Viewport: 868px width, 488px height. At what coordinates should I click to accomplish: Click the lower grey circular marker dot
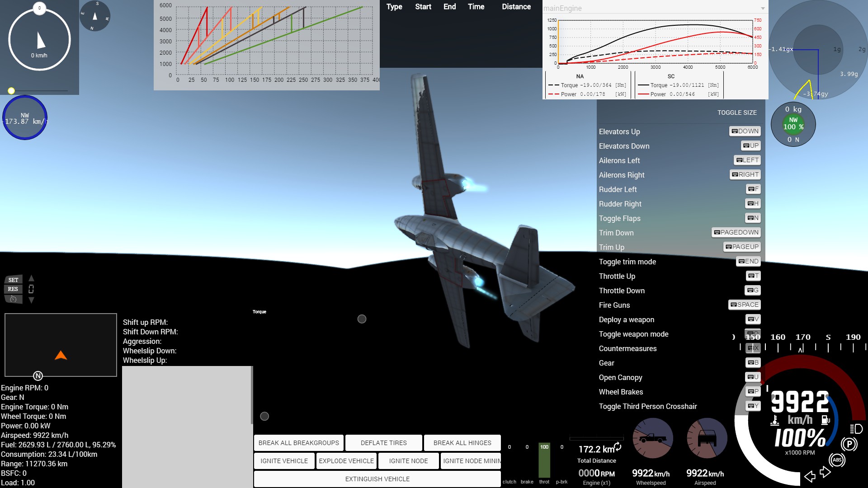click(x=264, y=416)
